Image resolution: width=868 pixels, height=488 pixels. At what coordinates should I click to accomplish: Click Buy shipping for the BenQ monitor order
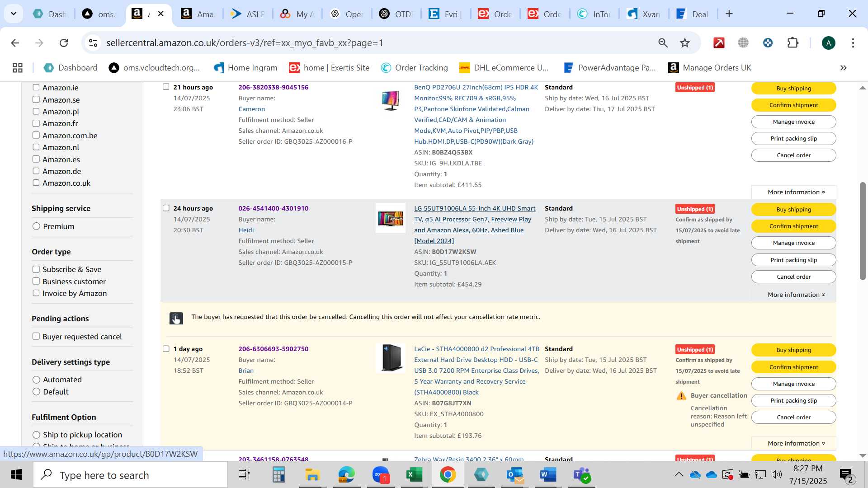click(793, 88)
